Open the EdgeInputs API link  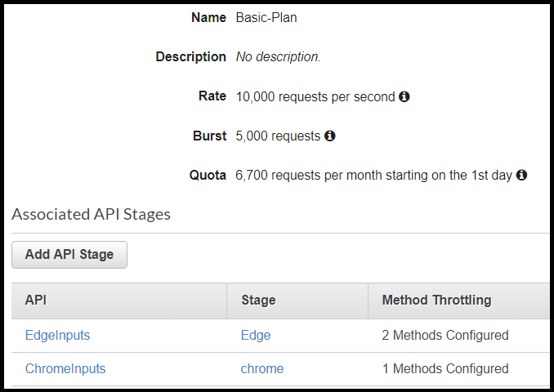click(x=57, y=335)
